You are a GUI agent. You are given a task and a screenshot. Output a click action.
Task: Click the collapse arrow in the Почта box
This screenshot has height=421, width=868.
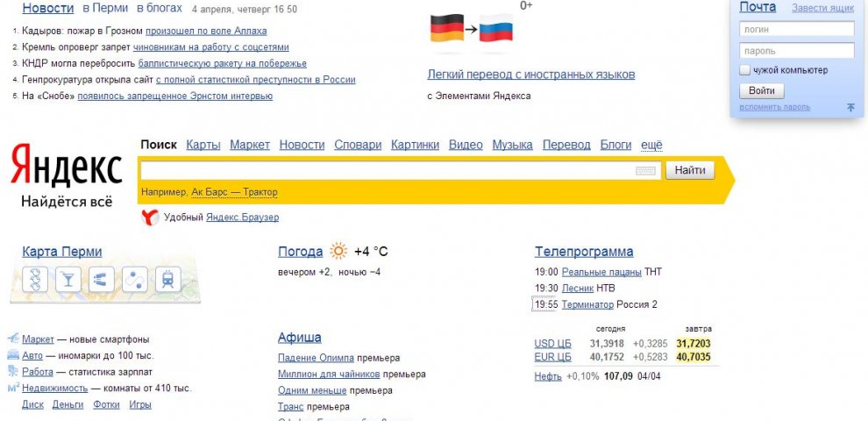click(850, 108)
